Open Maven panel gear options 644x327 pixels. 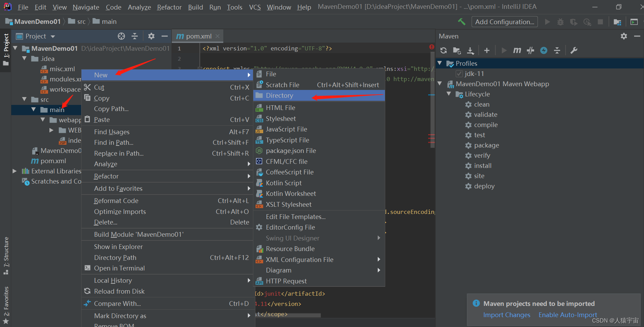click(x=624, y=36)
